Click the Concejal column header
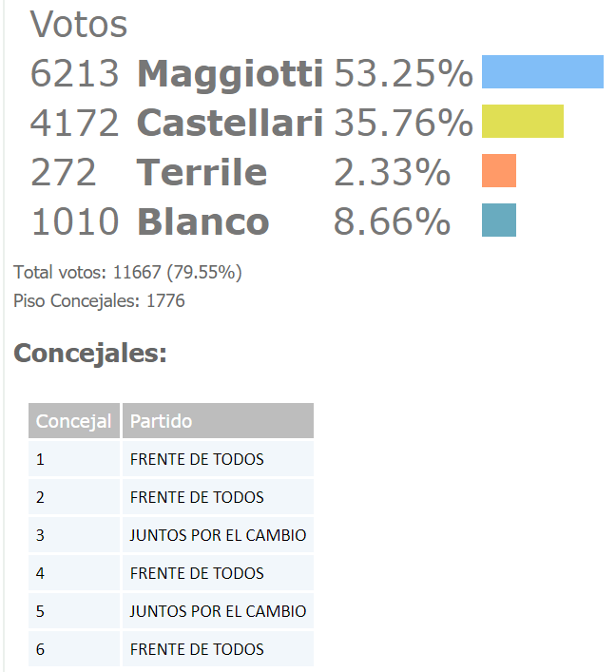 [x=74, y=421]
